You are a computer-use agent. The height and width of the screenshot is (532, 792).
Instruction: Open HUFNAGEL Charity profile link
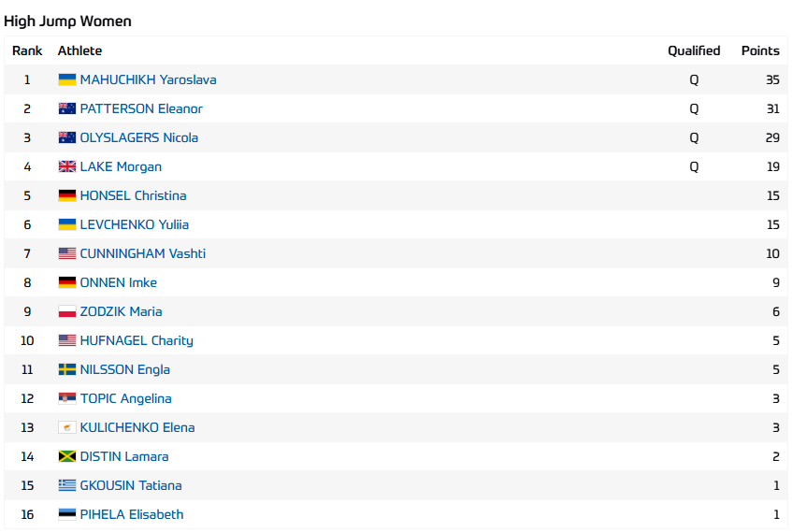(x=137, y=341)
